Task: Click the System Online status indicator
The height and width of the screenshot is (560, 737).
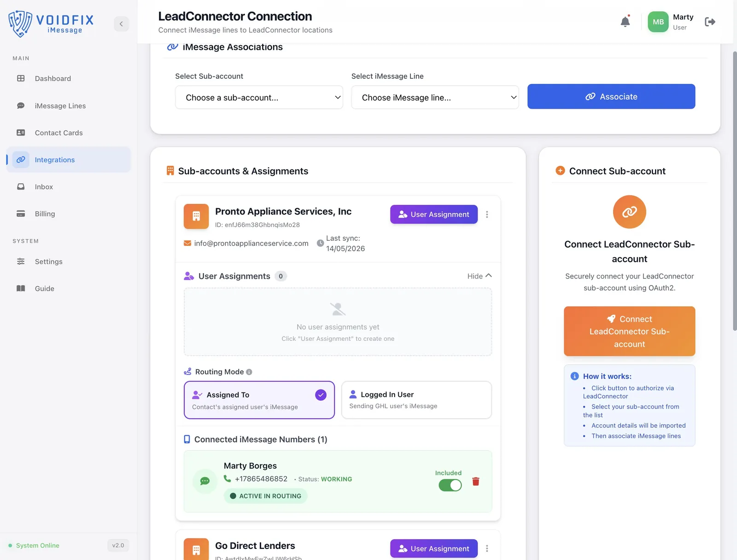Action: click(34, 545)
